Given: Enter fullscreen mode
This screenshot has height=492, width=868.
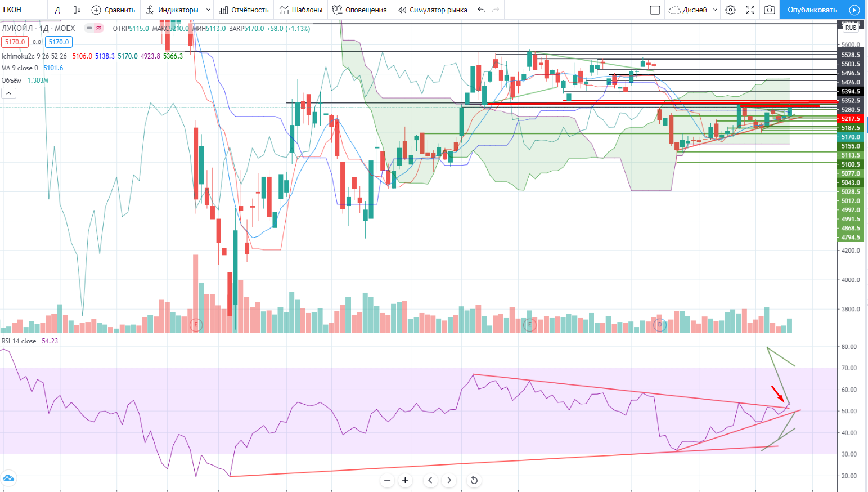Looking at the screenshot, I should [750, 10].
